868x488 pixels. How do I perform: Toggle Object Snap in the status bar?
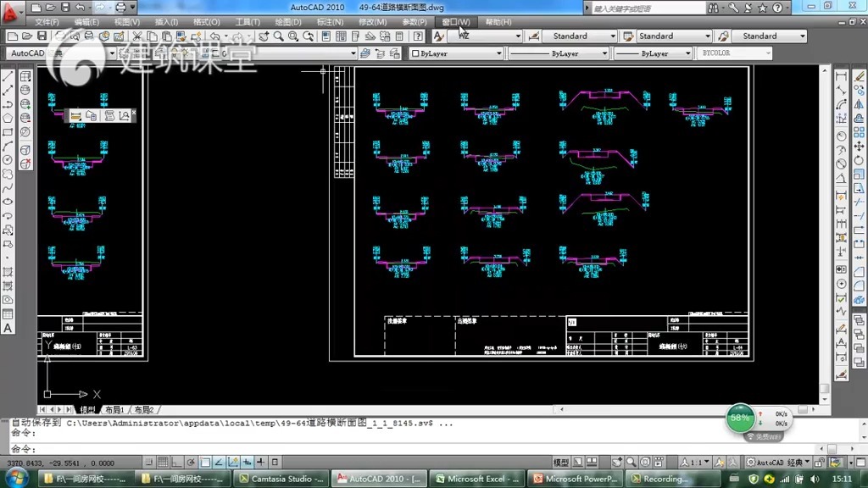click(205, 462)
